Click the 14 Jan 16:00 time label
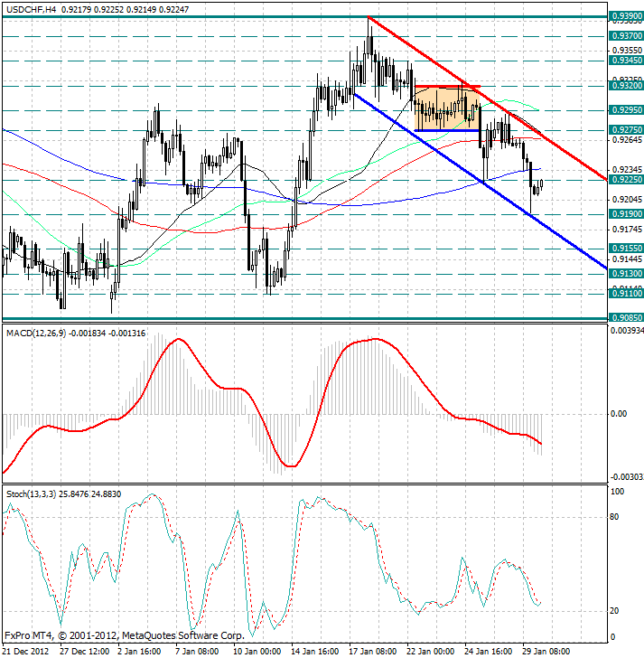Viewport: 644px width, 658px height. [x=315, y=652]
